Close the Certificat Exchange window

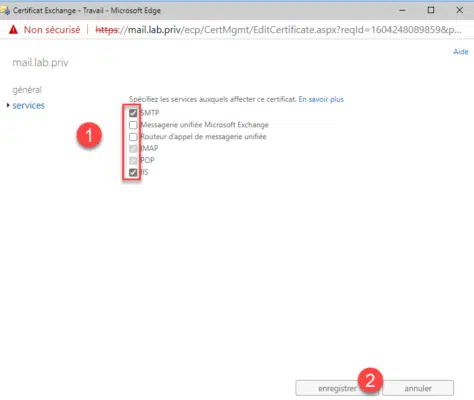(x=459, y=10)
